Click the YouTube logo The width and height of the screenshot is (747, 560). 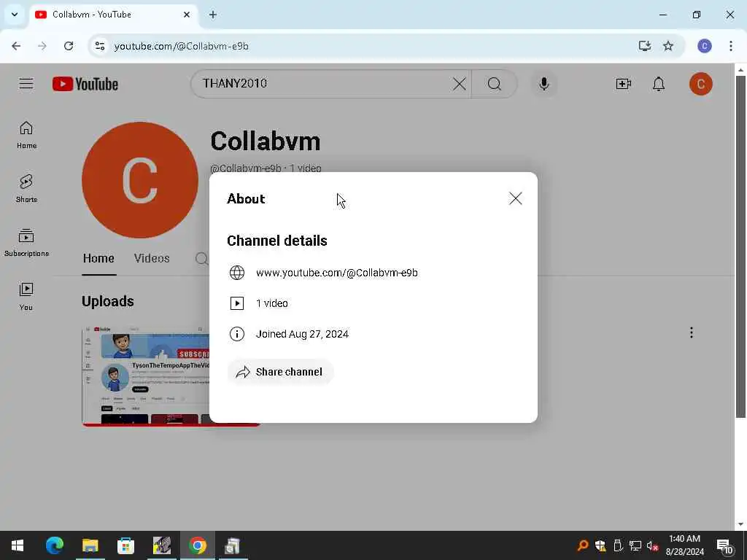[85, 84]
